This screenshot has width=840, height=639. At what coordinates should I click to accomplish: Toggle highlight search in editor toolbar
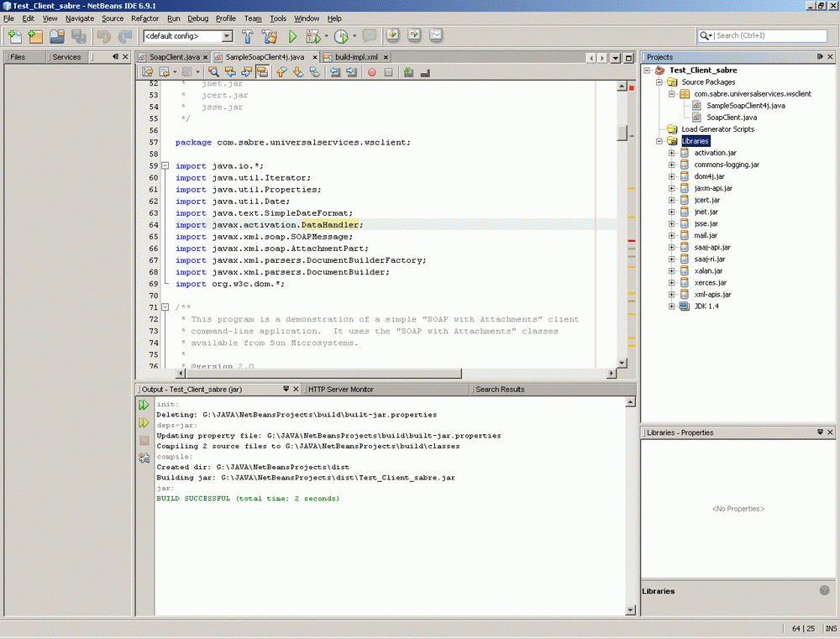pyautogui.click(x=262, y=72)
